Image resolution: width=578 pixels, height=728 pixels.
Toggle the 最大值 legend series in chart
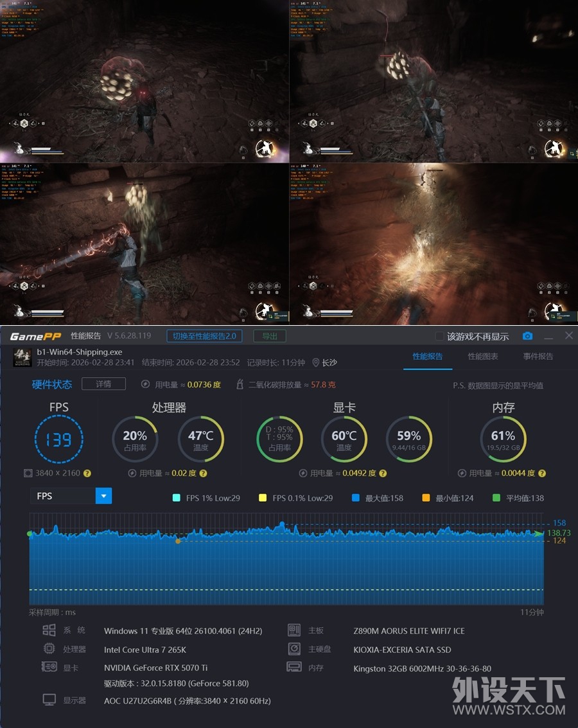click(356, 498)
